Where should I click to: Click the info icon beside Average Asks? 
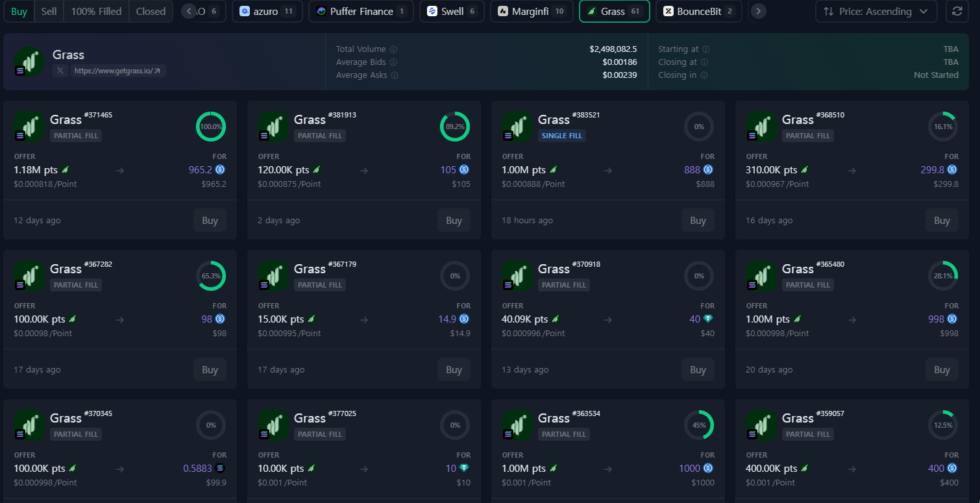point(393,75)
